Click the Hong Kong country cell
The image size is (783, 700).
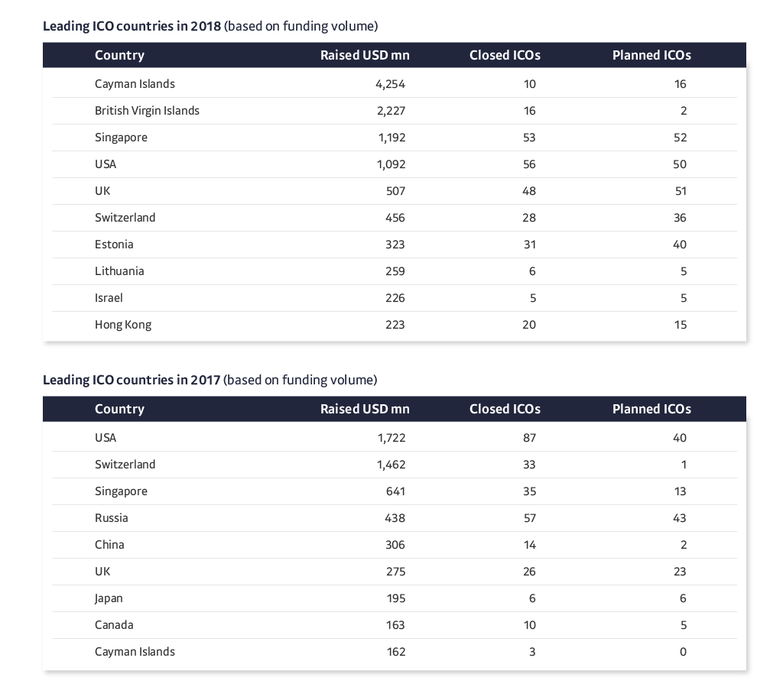click(x=123, y=325)
